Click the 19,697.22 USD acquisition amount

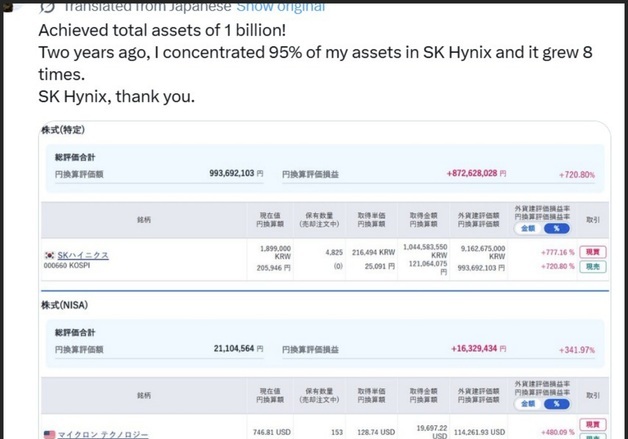(x=432, y=431)
